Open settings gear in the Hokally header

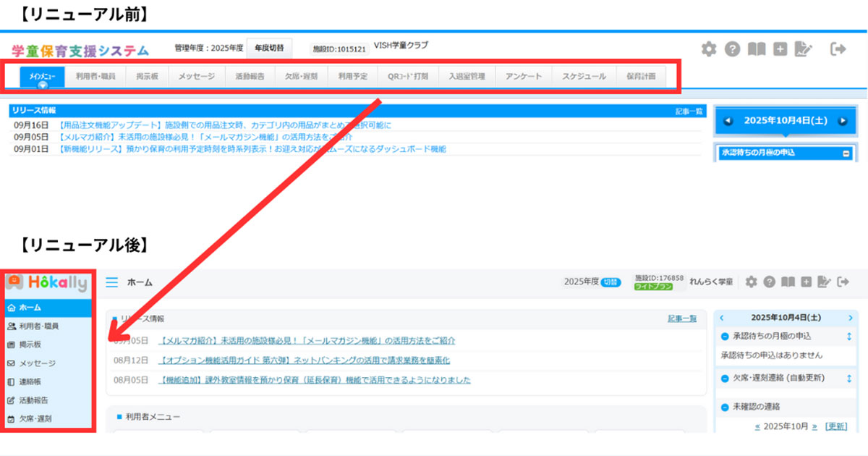pos(752,282)
